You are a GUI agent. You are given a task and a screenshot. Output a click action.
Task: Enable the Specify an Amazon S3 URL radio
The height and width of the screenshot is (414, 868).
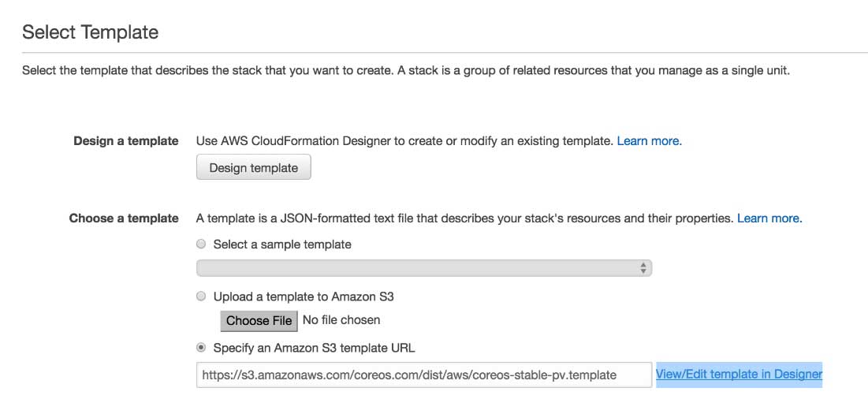(x=201, y=348)
